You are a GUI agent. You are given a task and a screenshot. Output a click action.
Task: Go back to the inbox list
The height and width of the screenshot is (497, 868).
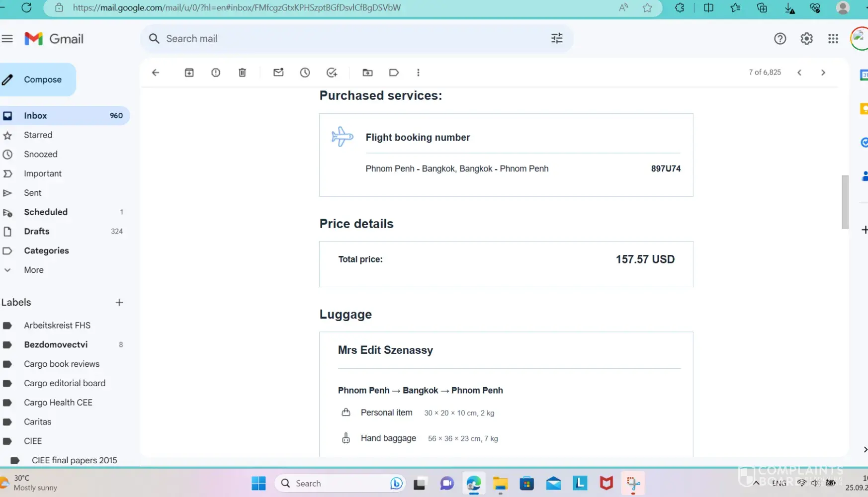tap(156, 73)
